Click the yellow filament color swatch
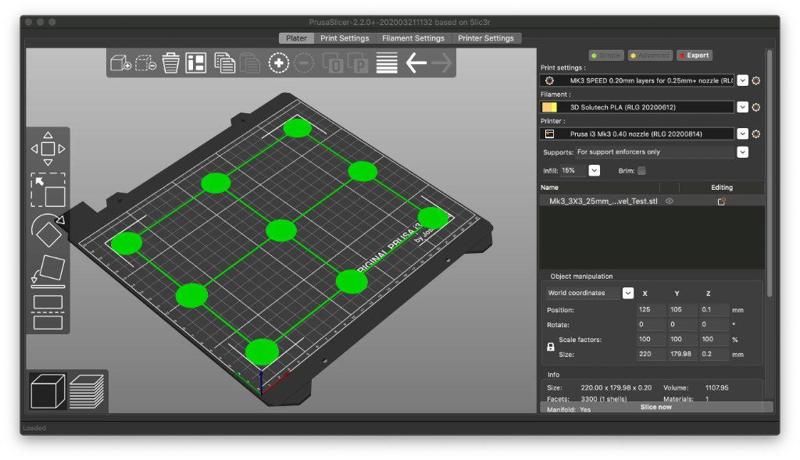The width and height of the screenshot is (800, 460). click(x=549, y=107)
